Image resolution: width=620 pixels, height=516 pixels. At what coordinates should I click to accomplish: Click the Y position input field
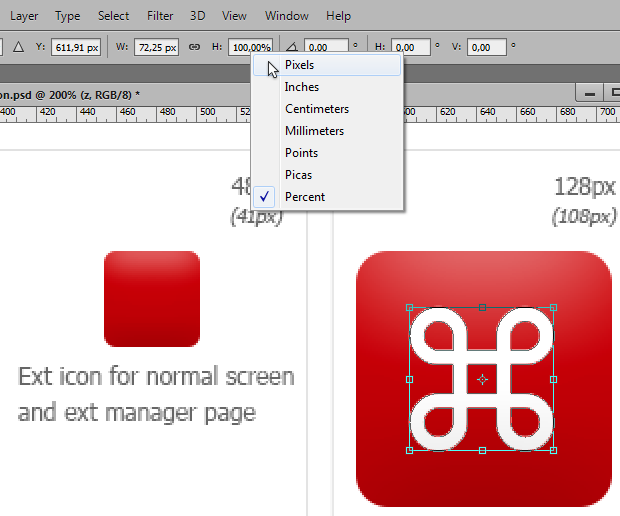(x=76, y=47)
